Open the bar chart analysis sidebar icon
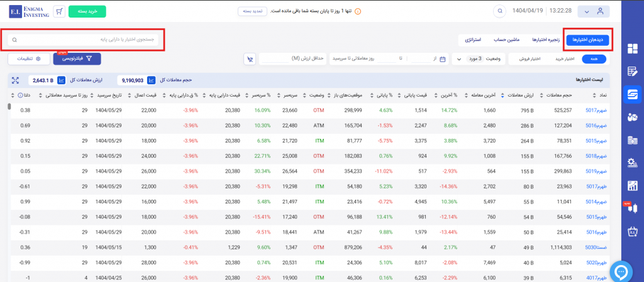The height and width of the screenshot is (282, 644). 633,186
